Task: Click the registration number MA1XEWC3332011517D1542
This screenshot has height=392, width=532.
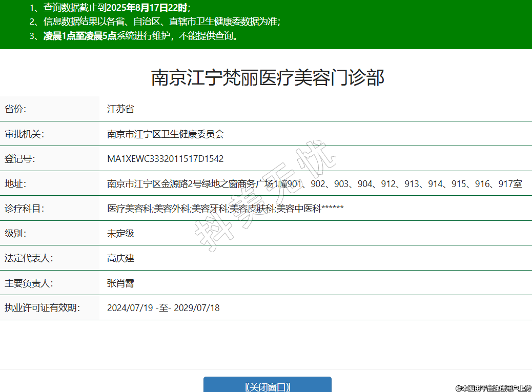Action: pyautogui.click(x=165, y=159)
